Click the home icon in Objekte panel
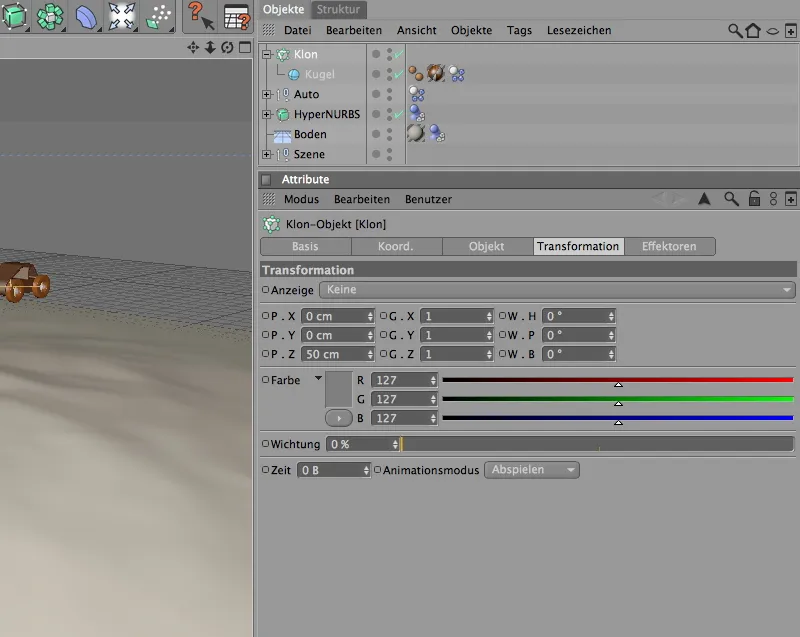800x637 pixels. point(753,31)
